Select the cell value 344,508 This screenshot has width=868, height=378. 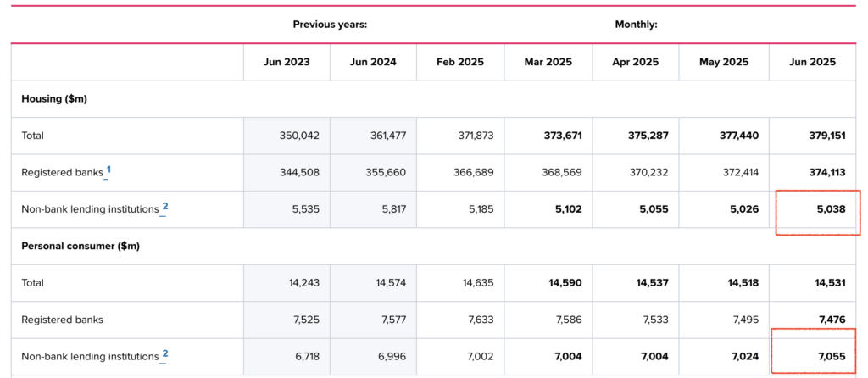300,172
